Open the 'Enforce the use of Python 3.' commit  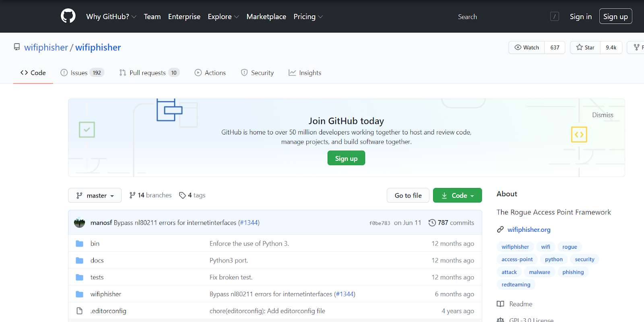[x=249, y=244]
